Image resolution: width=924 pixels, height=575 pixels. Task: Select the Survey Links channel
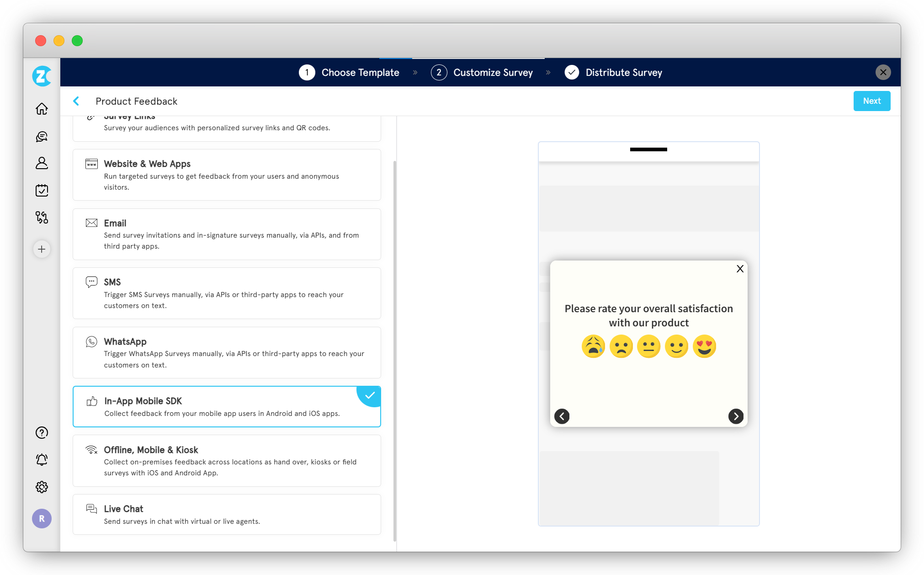click(227, 128)
